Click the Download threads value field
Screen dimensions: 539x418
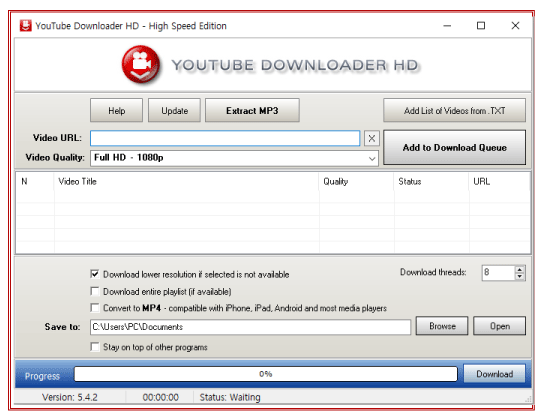tap(498, 273)
